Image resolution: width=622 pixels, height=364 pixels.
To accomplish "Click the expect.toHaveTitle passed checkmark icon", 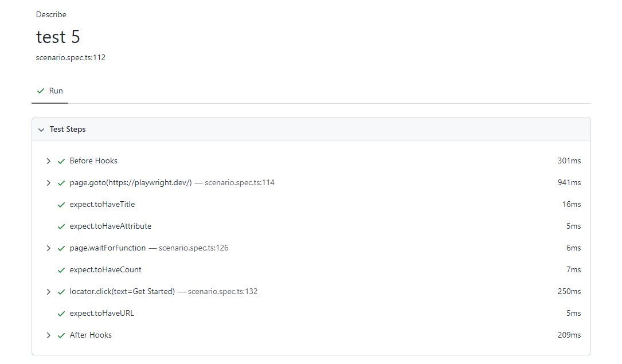I will tap(61, 205).
